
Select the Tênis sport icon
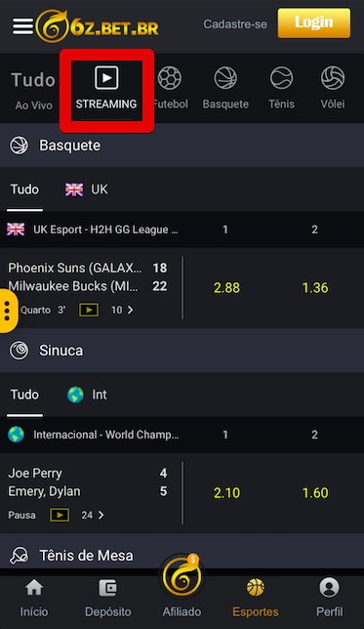(281, 78)
